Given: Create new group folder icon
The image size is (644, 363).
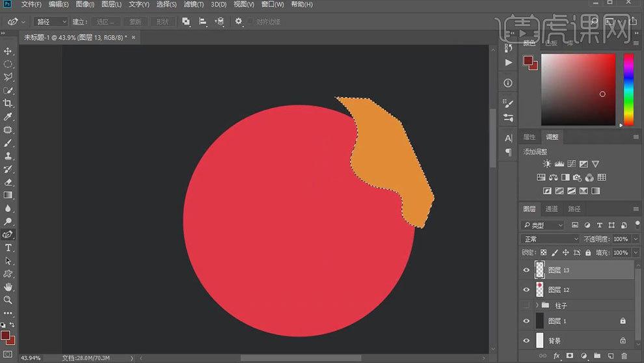Looking at the screenshot, I should point(597,356).
